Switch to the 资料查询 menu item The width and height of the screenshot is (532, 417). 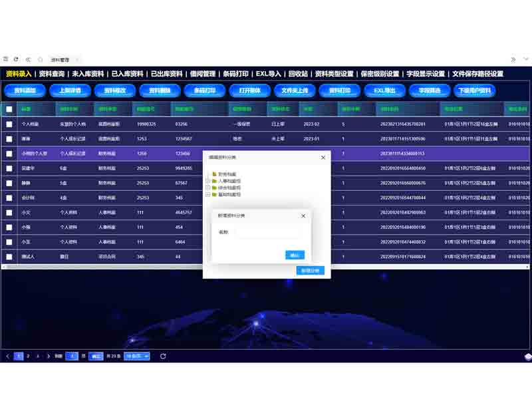click(x=52, y=74)
